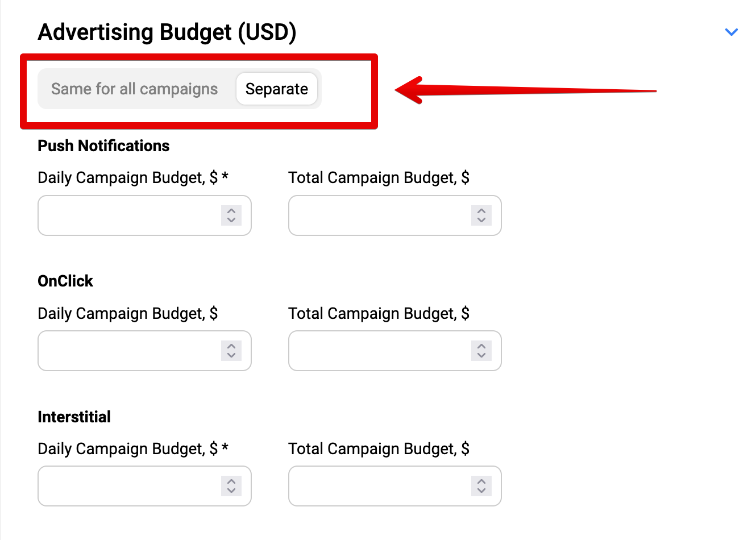
Task: Raise Interstitial total budget with up arrow
Action: point(481,481)
